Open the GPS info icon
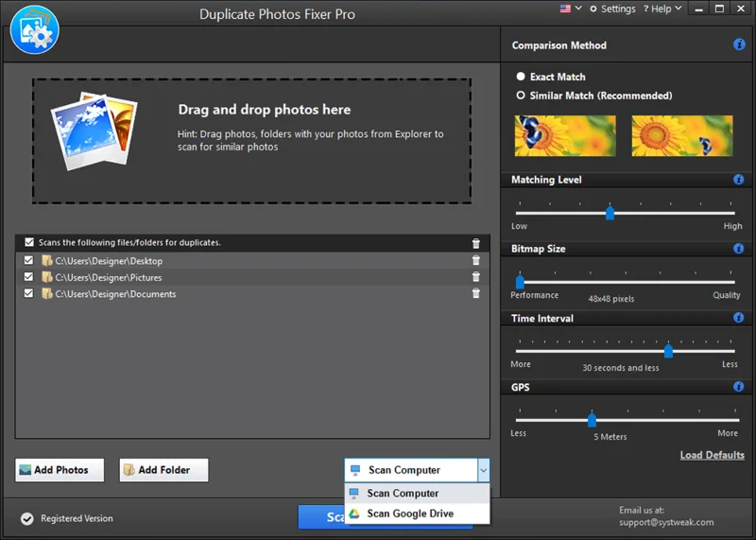This screenshot has width=756, height=540. click(738, 387)
